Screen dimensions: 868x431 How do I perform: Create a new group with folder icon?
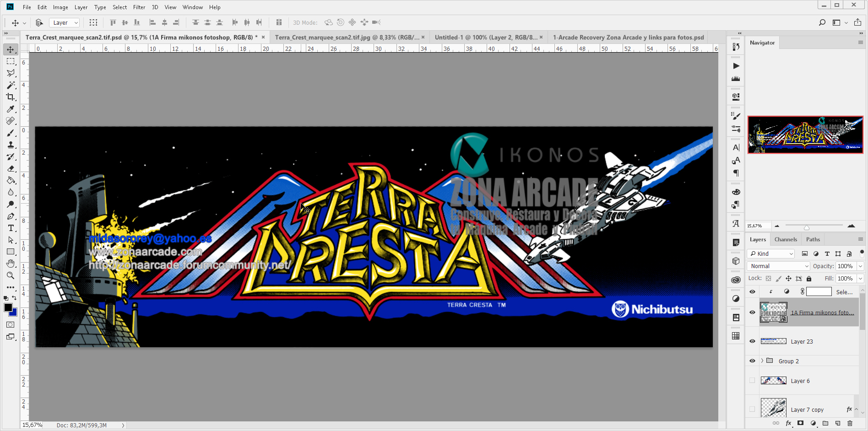point(825,423)
